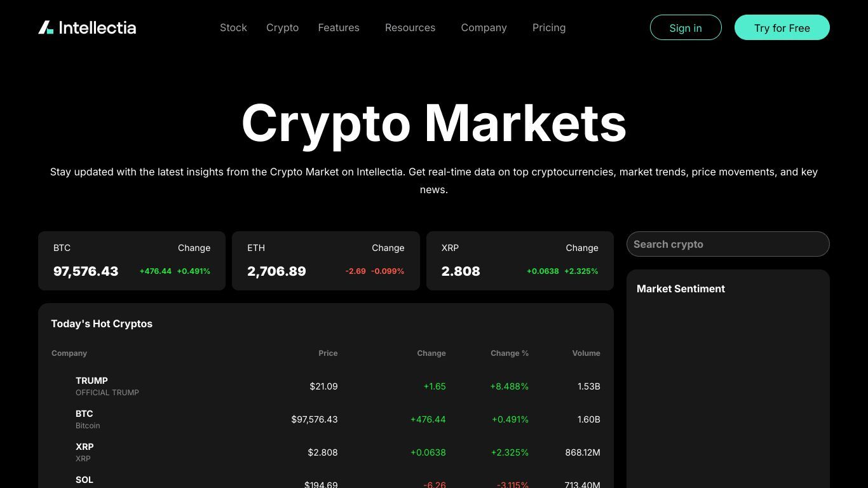Click the Price column header
Viewport: 868px width, 488px height.
pyautogui.click(x=328, y=353)
